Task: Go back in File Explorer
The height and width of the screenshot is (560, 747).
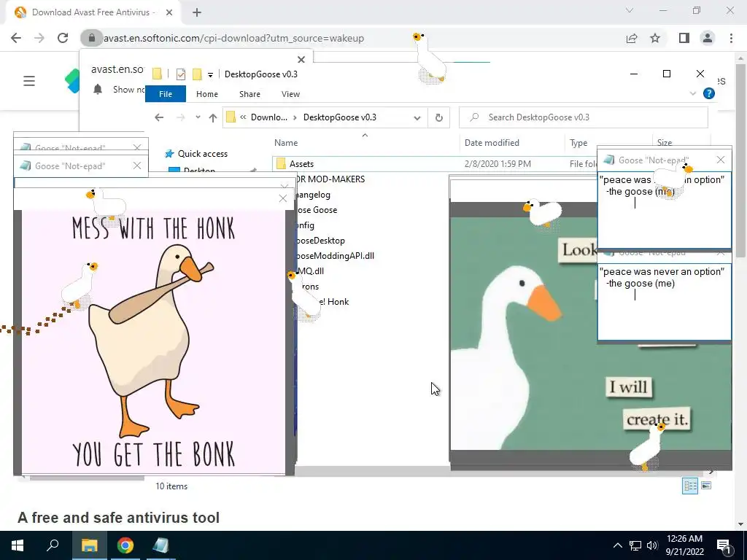Action: [x=159, y=117]
